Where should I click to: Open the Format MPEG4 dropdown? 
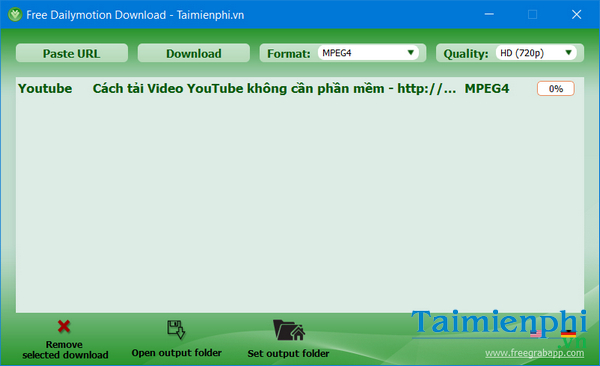368,53
